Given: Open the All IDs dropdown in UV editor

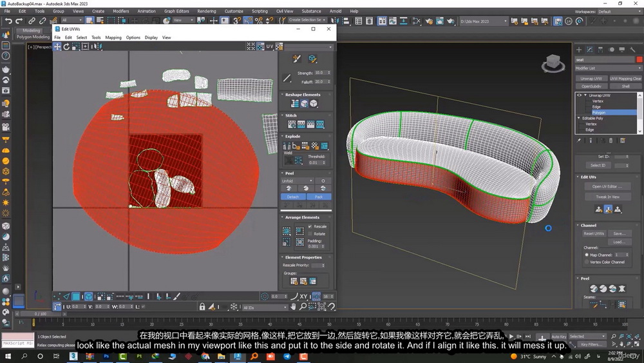Looking at the screenshot, I should [x=265, y=307].
